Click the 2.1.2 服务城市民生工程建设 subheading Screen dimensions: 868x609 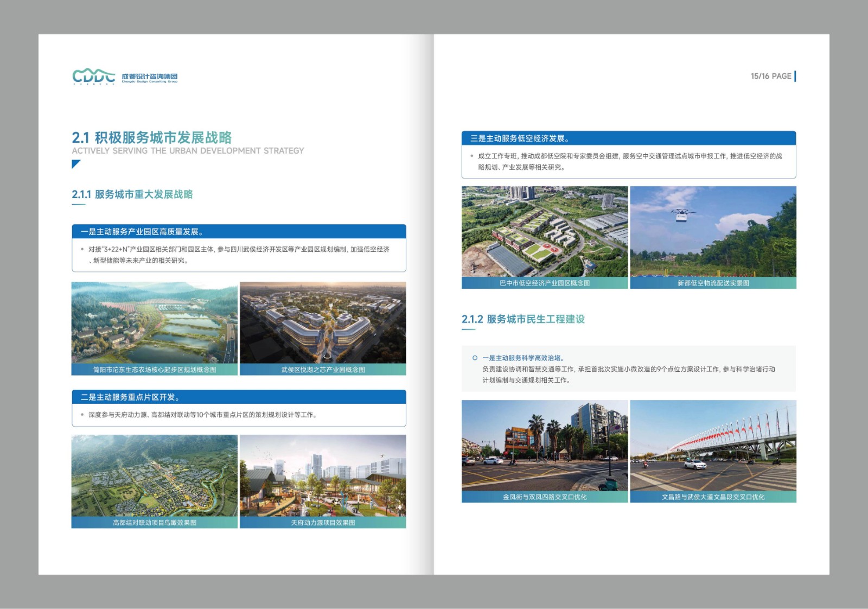coord(523,319)
